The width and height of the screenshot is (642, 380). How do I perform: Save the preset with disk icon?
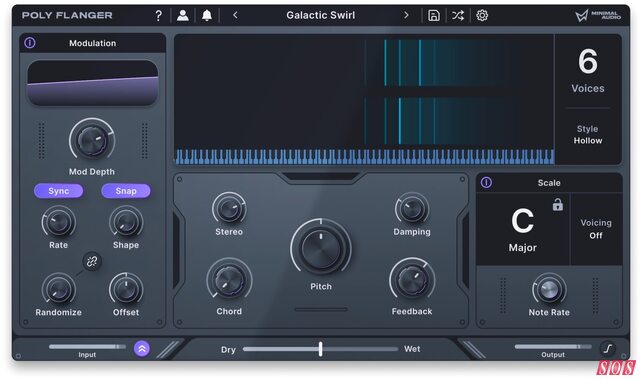(434, 16)
